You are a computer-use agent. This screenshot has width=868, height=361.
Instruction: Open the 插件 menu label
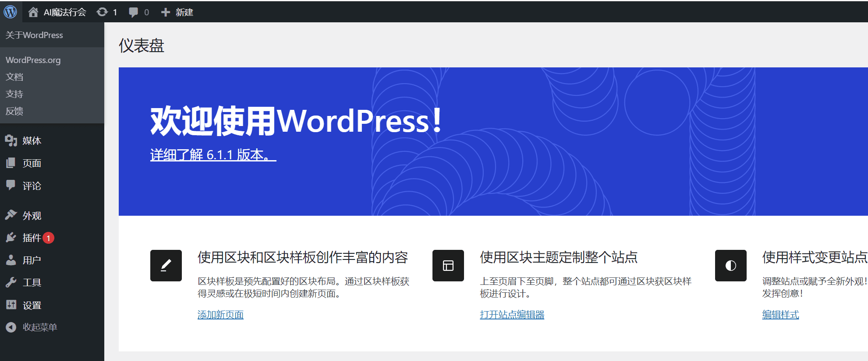(x=32, y=238)
